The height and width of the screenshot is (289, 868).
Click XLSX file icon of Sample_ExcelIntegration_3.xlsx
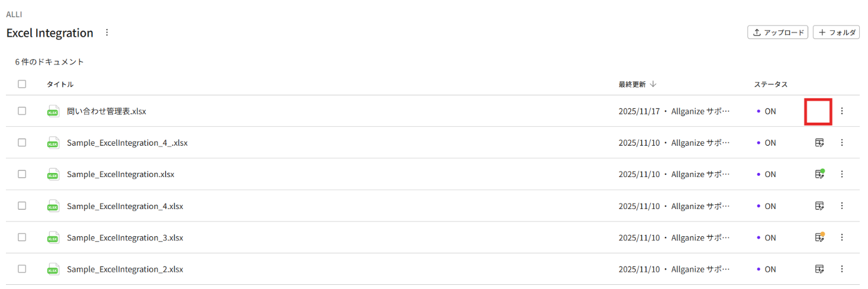click(53, 237)
